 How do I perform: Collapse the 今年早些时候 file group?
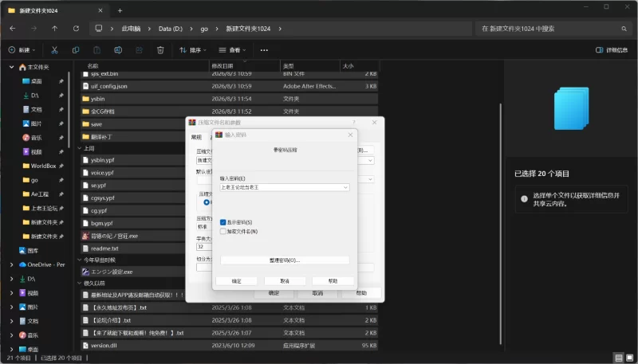pos(80,260)
